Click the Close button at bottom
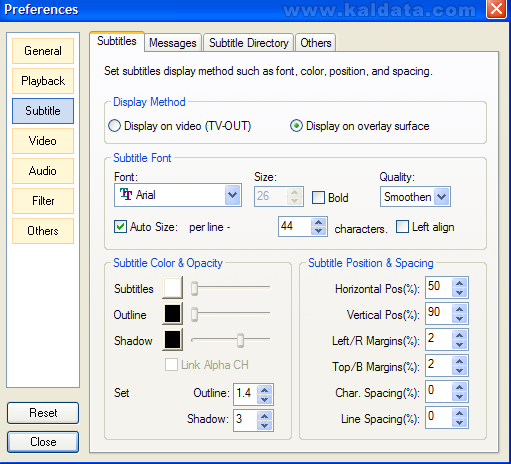This screenshot has height=464, width=511. pos(43,442)
